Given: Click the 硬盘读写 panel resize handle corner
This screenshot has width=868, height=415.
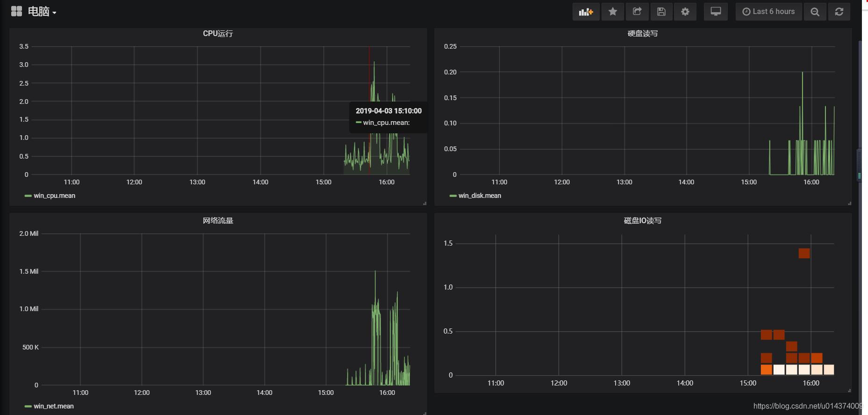Looking at the screenshot, I should tap(849, 204).
